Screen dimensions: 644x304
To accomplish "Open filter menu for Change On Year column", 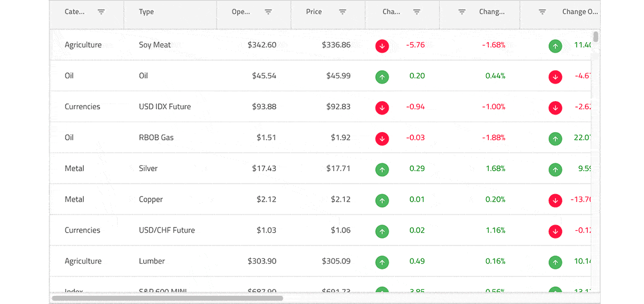I will pos(542,12).
